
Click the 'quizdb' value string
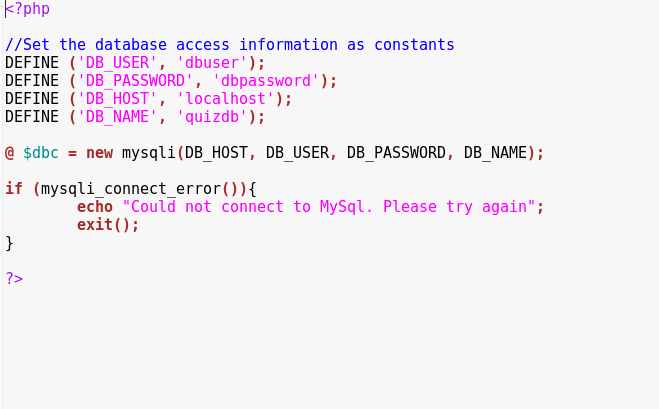point(212,117)
